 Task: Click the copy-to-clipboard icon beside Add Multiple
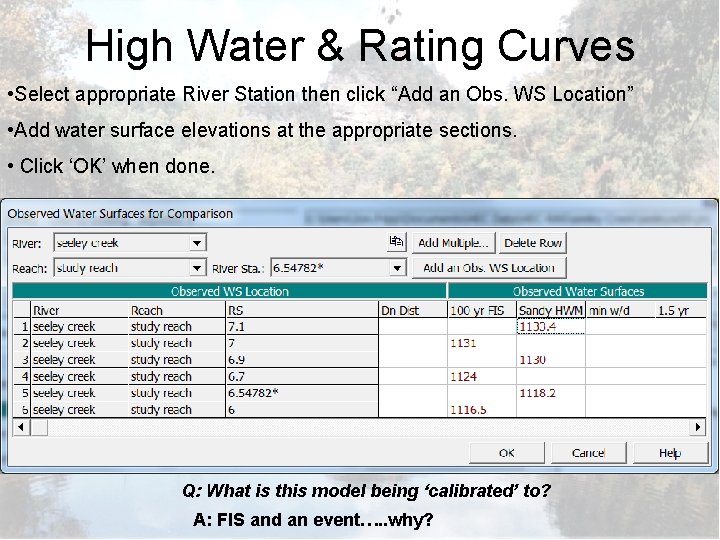397,242
